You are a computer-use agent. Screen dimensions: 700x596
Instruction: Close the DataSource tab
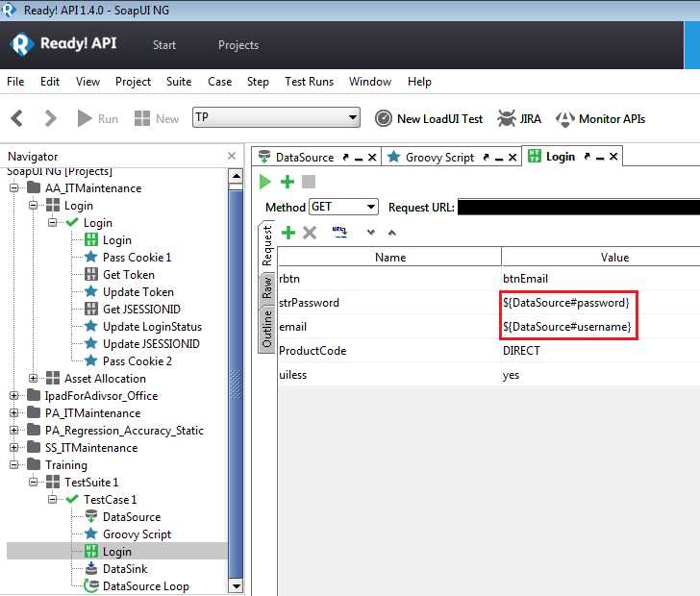(372, 158)
